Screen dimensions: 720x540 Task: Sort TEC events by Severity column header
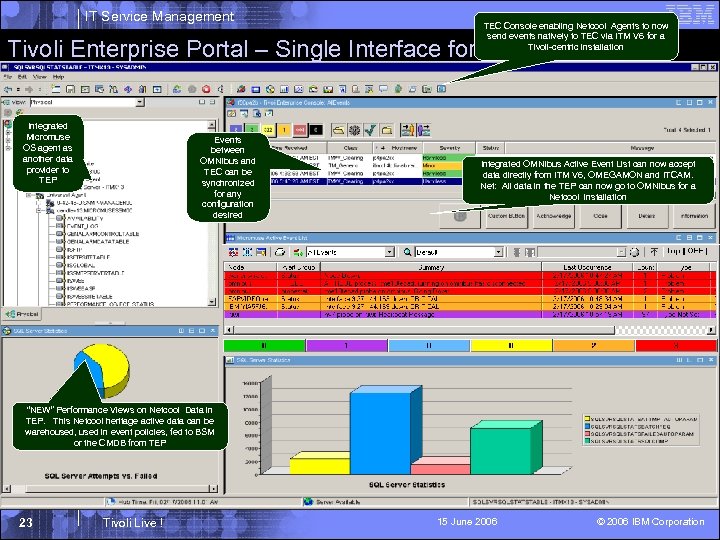pyautogui.click(x=450, y=148)
